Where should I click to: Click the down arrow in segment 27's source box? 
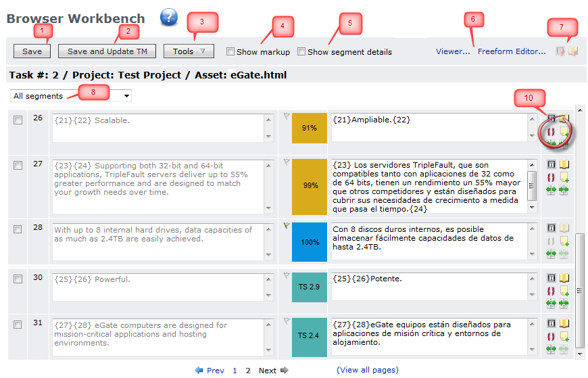point(269,208)
